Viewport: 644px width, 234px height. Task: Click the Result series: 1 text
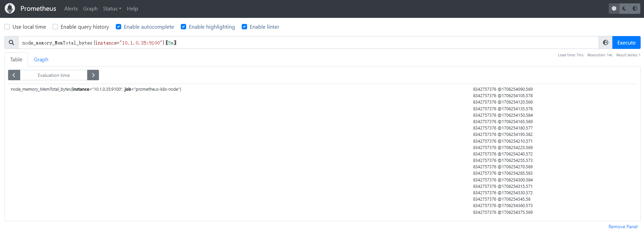click(x=628, y=55)
